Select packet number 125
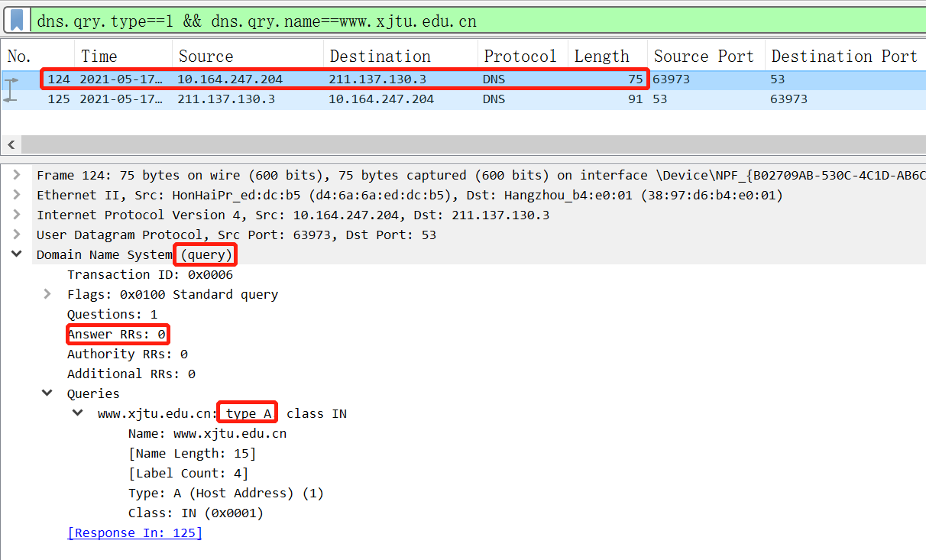 (x=306, y=99)
